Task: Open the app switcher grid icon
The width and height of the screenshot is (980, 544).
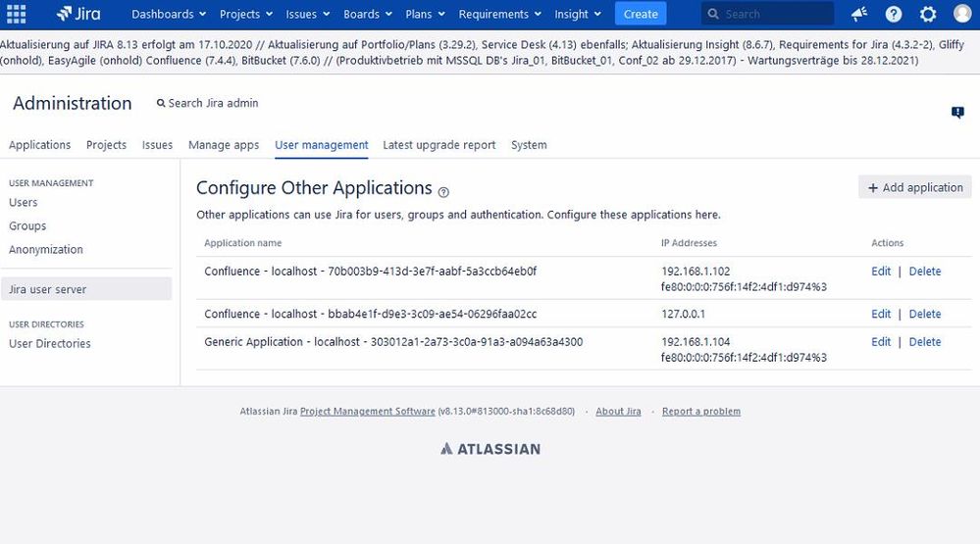Action: pyautogui.click(x=17, y=14)
